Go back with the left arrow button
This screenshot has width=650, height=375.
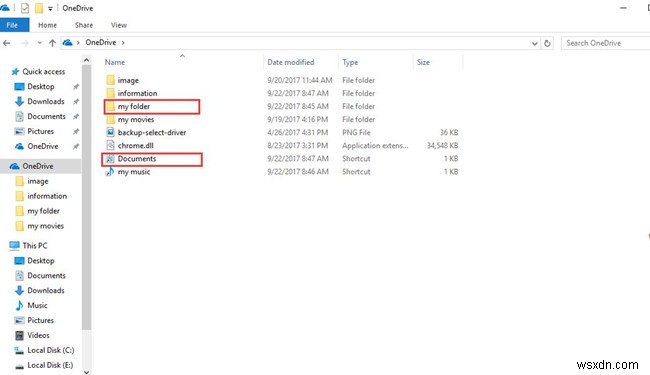click(7, 43)
